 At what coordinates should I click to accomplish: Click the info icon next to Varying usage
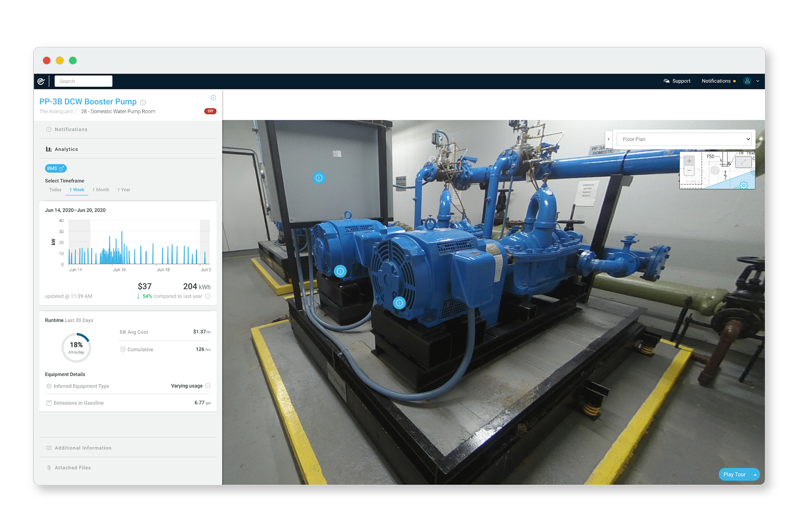tap(208, 386)
